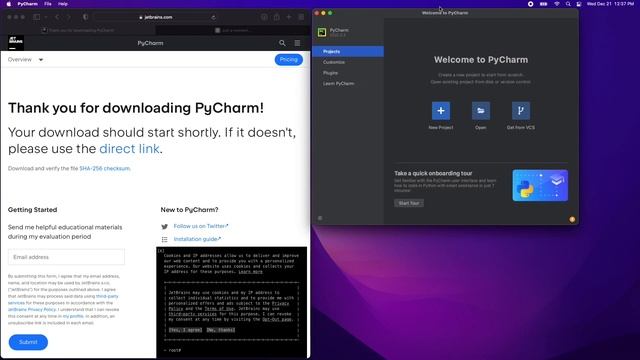The image size is (640, 360).
Task: Click the Safari address bar jetbrains.com
Action: pos(156,17)
